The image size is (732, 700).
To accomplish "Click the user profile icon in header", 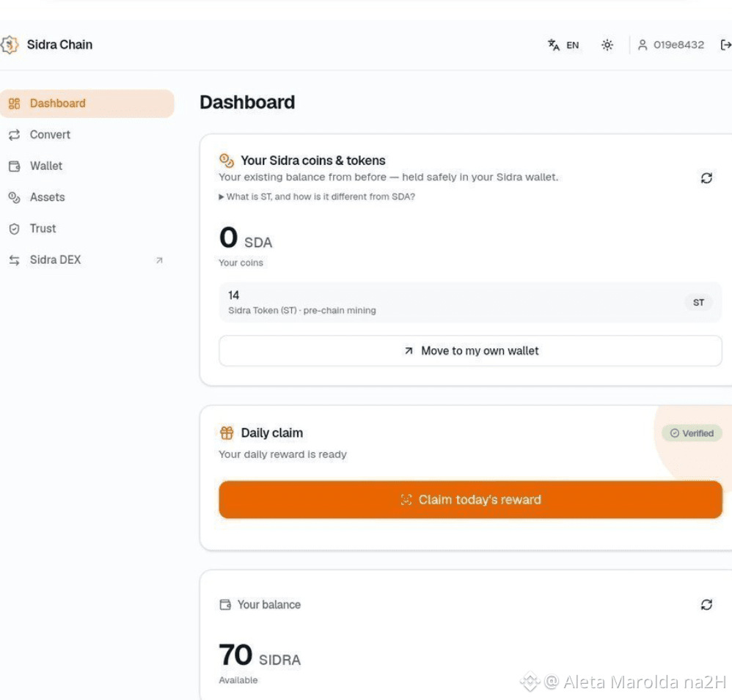I will click(x=643, y=45).
